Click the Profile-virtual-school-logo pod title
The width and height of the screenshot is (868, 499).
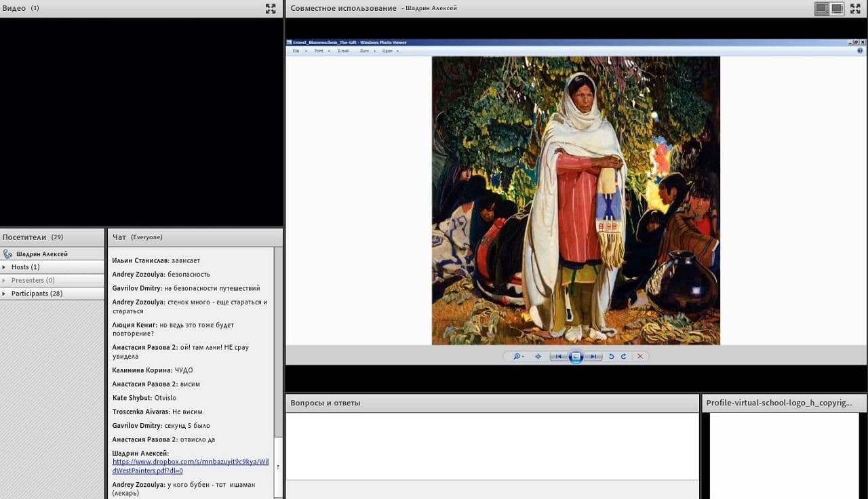(778, 403)
